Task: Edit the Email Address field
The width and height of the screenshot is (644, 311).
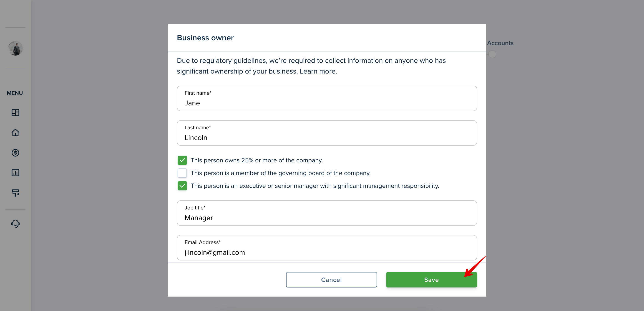Action: (327, 247)
